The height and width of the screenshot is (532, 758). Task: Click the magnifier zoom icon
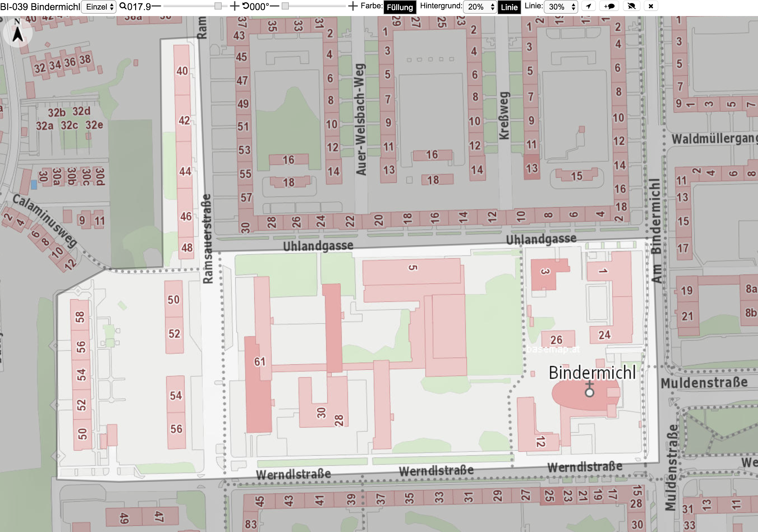123,6
